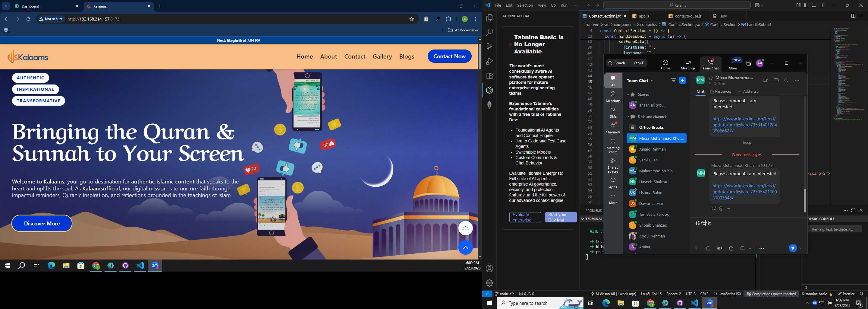This screenshot has height=309, width=868.
Task: Go to Zoom Meetings tab
Action: tap(687, 65)
